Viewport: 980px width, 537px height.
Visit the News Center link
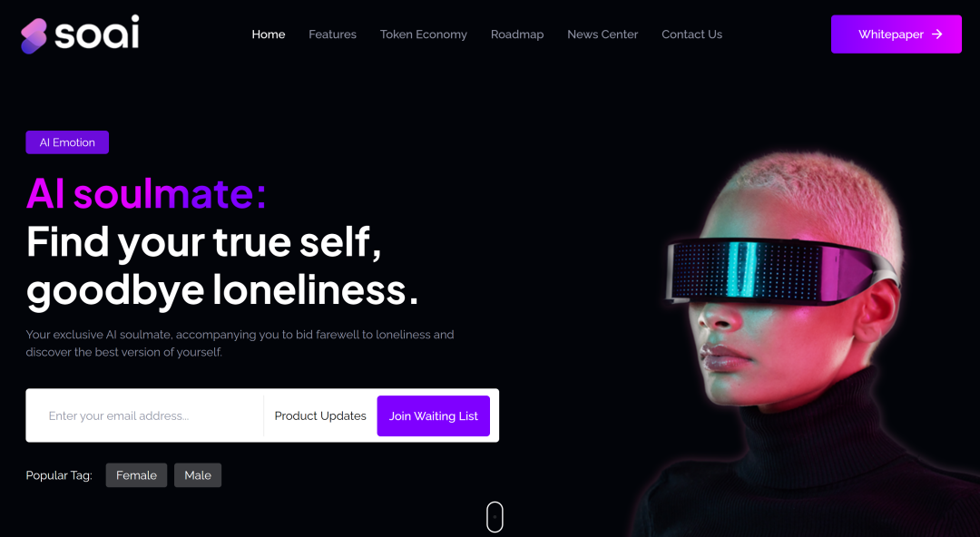pos(603,34)
